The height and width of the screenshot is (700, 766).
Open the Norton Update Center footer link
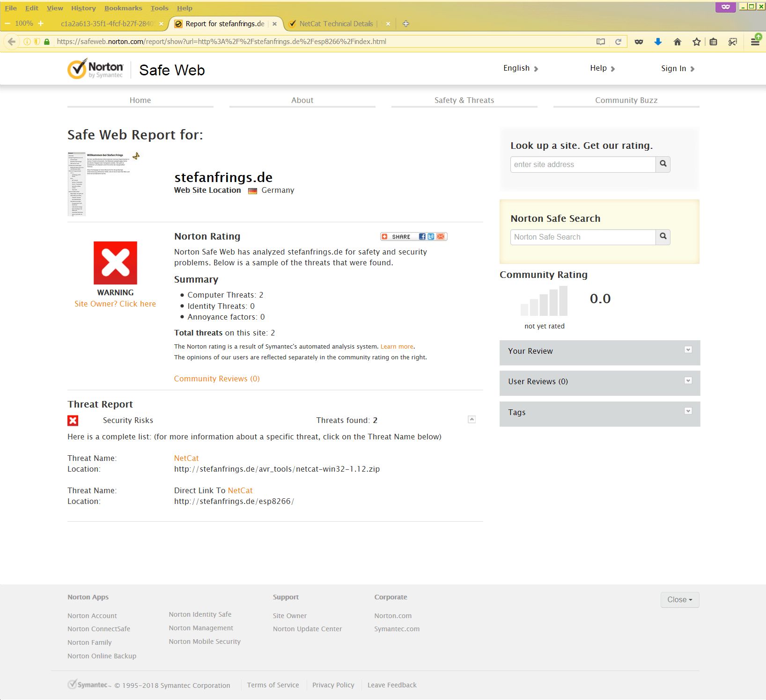tap(308, 629)
